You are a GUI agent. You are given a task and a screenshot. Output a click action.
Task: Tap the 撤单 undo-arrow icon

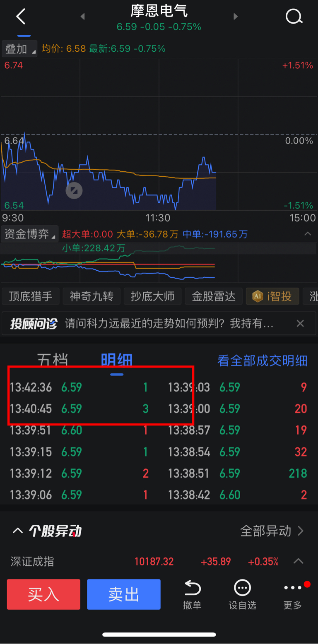(x=192, y=588)
